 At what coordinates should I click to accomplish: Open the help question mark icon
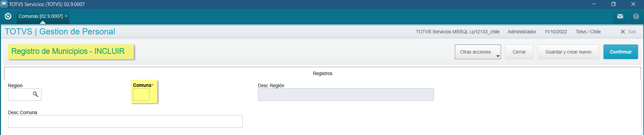click(x=636, y=16)
